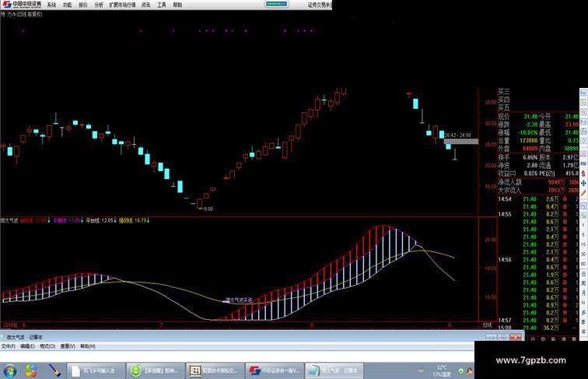Screen dimensions: 588x379
Task: Click the 日线 period label below the chart
Action: click(487, 325)
